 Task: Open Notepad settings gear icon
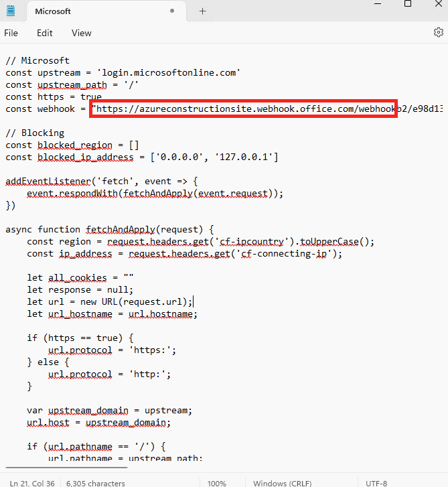(x=439, y=32)
